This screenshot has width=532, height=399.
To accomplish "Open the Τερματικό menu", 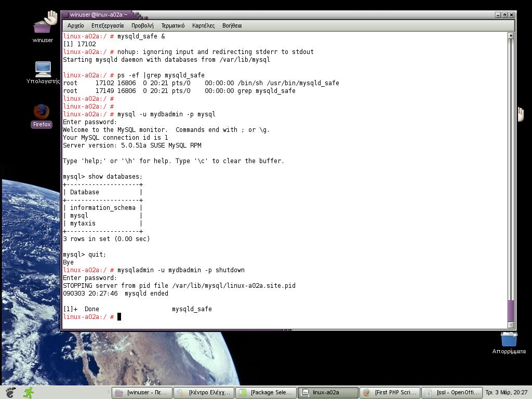I will coord(172,25).
